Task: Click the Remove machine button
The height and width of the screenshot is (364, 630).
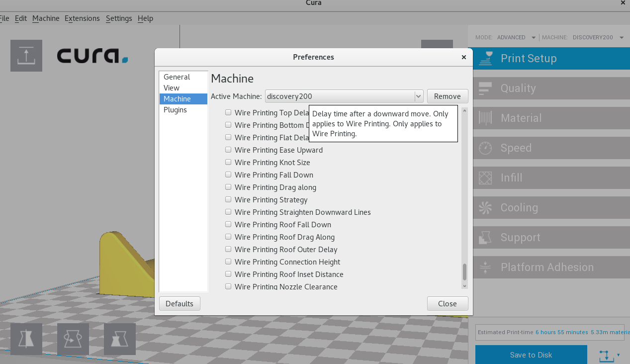Action: pyautogui.click(x=448, y=96)
